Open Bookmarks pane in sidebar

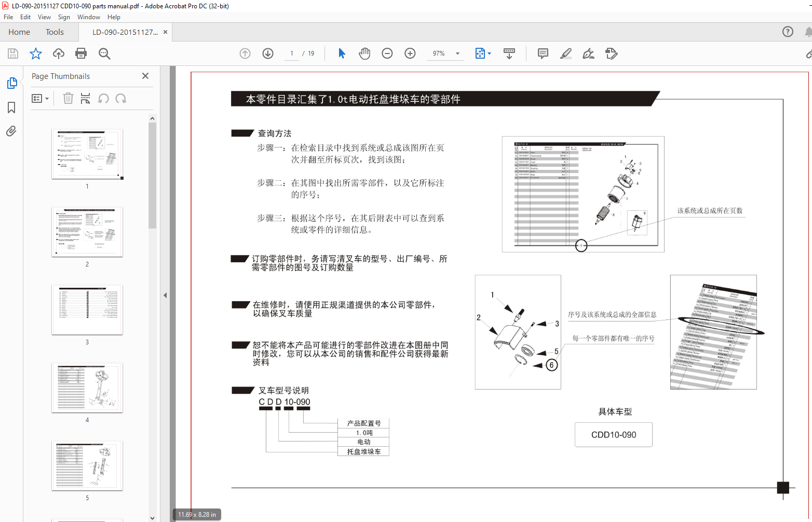(11, 108)
